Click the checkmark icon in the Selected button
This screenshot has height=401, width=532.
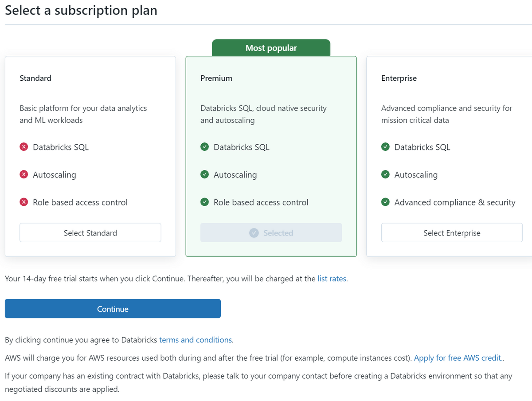point(254,233)
